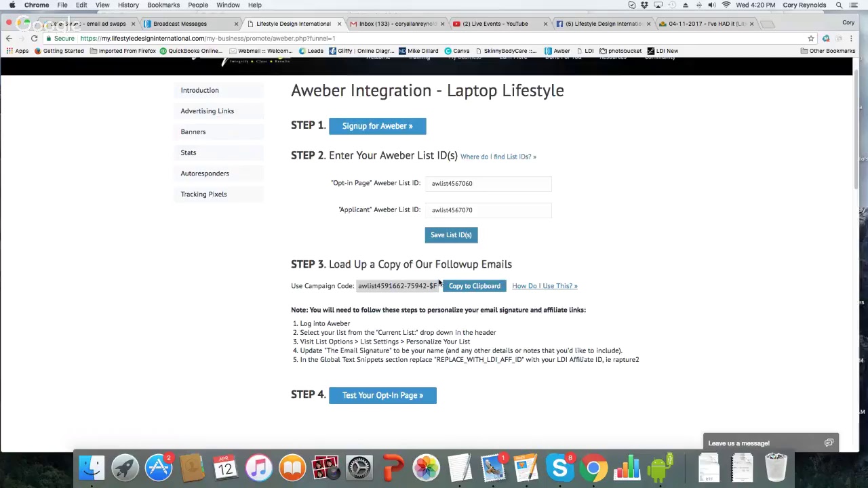Open TextEdit from the dock
868x488 pixels.
[x=459, y=468]
